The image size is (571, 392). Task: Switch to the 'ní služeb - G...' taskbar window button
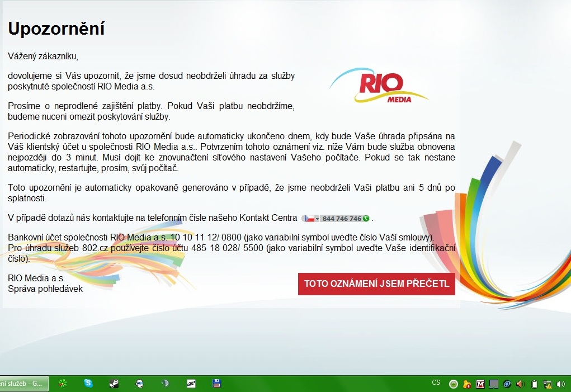click(24, 384)
